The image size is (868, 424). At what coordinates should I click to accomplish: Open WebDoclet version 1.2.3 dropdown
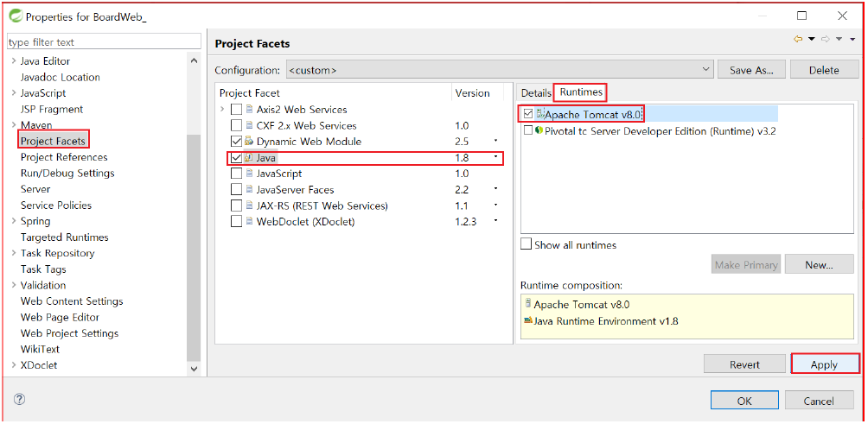[x=496, y=220]
